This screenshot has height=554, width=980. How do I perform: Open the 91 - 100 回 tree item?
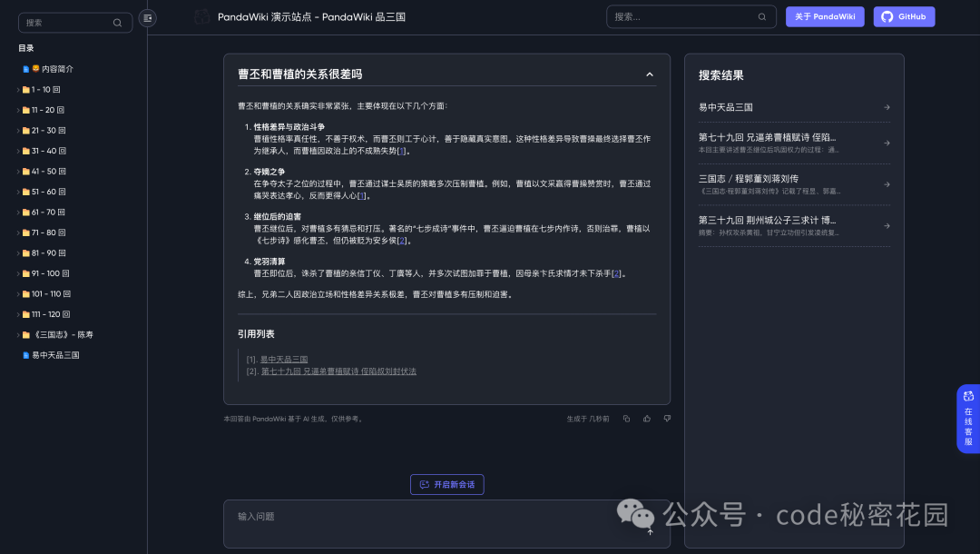coord(50,273)
